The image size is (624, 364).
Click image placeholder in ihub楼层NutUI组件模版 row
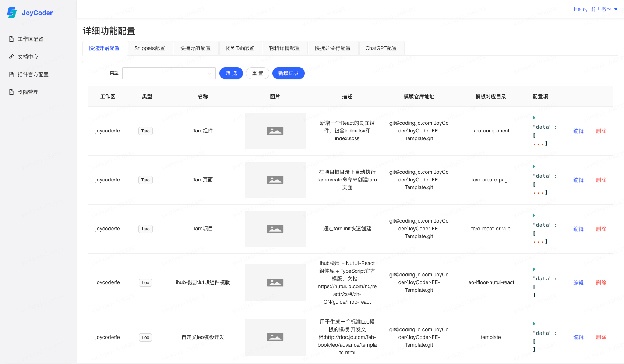tap(275, 283)
